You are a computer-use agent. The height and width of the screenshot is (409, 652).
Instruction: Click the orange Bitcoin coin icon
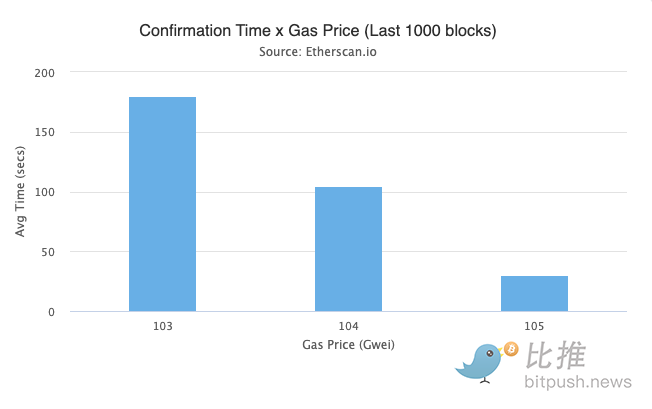click(511, 349)
